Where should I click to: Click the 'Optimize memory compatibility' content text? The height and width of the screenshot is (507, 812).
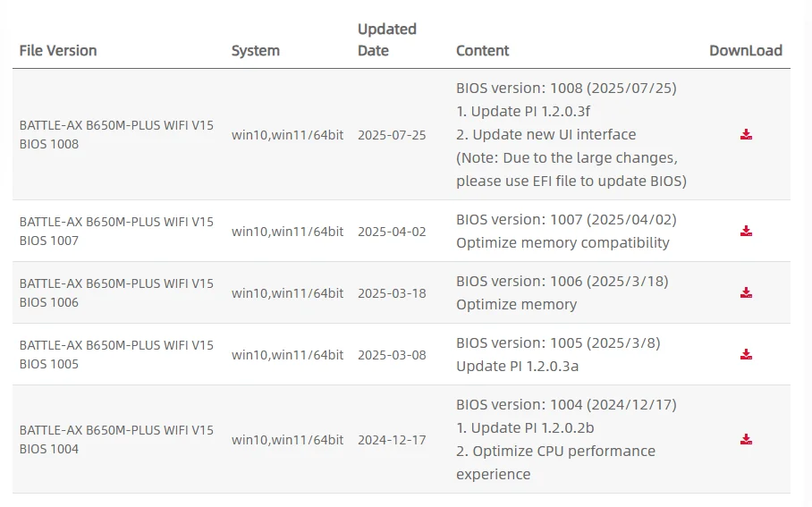tap(562, 243)
